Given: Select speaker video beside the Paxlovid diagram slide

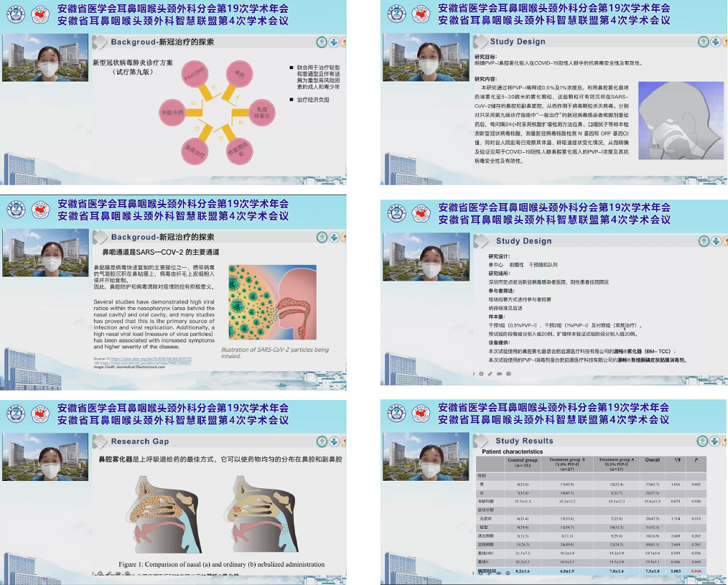Looking at the screenshot, I should pos(45,57).
